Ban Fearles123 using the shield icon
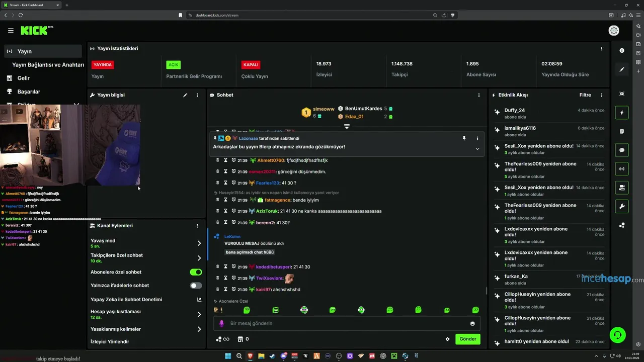Image resolution: width=644 pixels, height=362 pixels. click(x=234, y=183)
